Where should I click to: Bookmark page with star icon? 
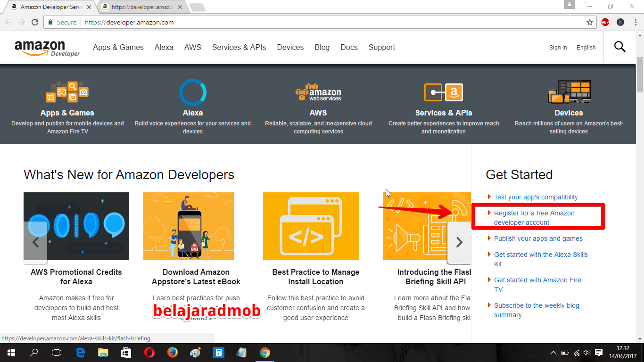click(589, 22)
